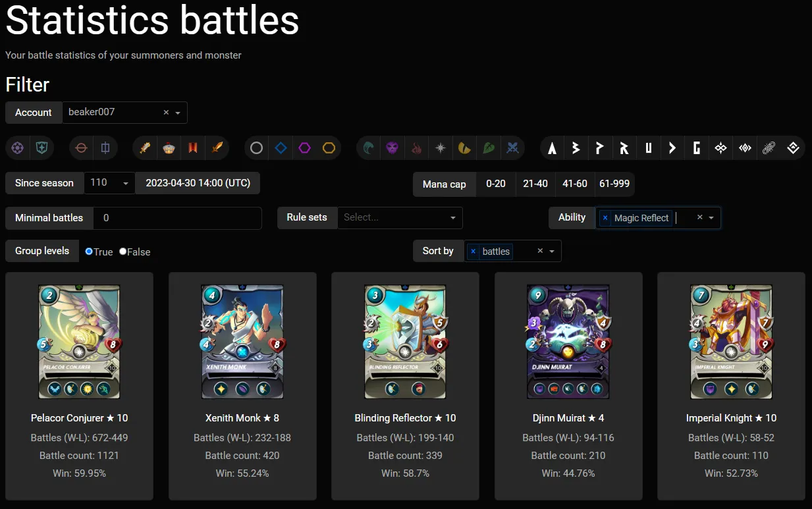This screenshot has width=812, height=509.
Task: Filter by Gladius edition G icon
Action: 697,148
